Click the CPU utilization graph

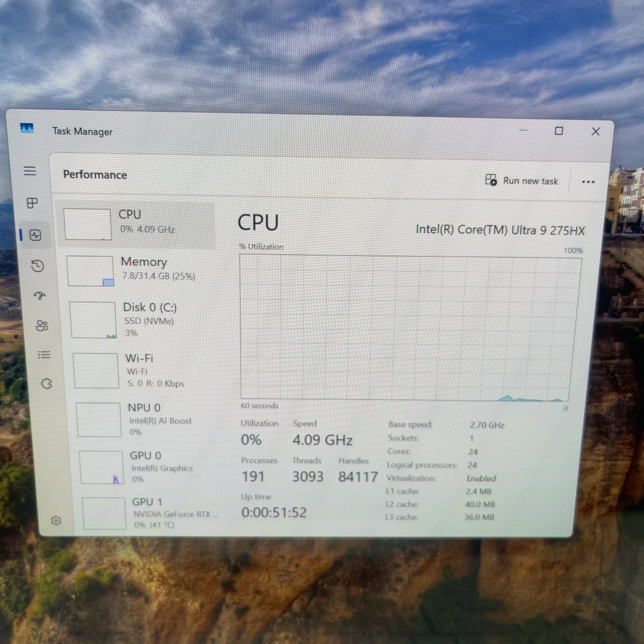(x=408, y=327)
